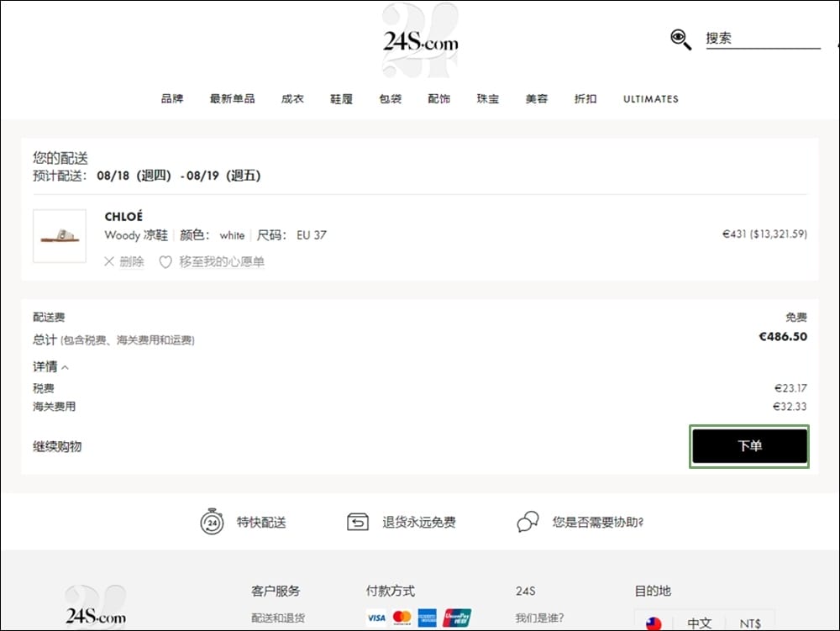
Task: Click the footer 配送和退货 link
Action: (278, 618)
